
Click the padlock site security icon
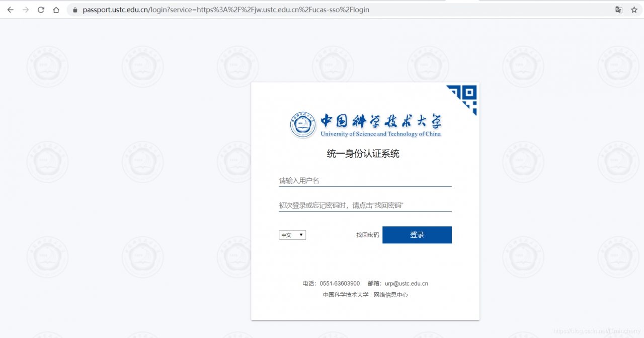[75, 10]
